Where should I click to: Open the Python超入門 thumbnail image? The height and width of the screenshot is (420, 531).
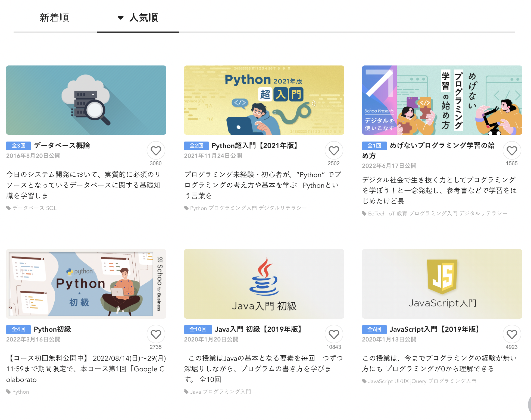(264, 100)
